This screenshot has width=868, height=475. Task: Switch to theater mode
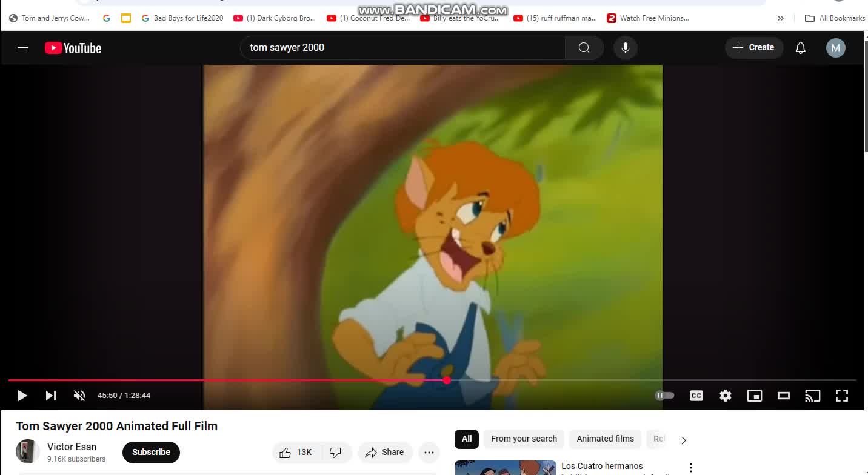[784, 396]
